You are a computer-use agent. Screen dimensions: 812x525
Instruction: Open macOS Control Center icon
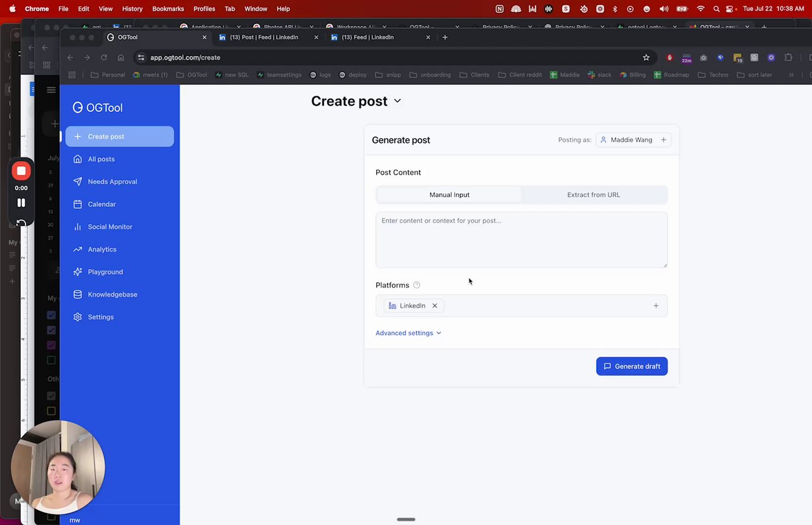(x=730, y=9)
